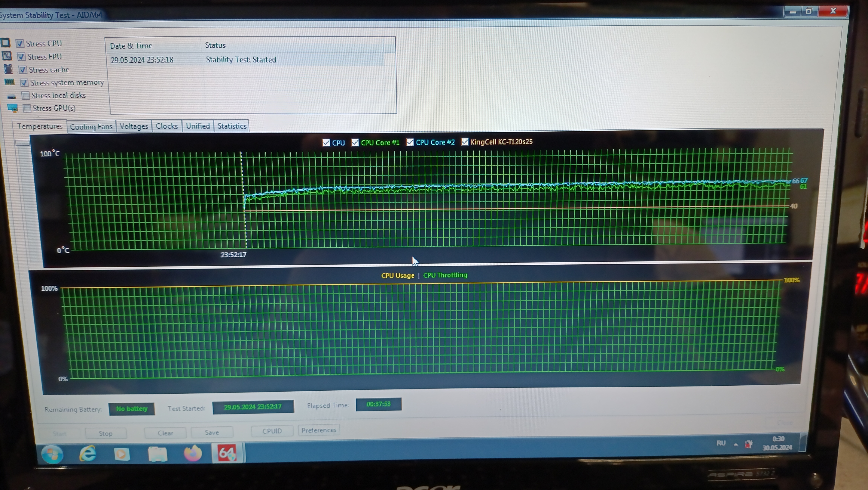This screenshot has height=490, width=868.
Task: Click the Status column header
Action: click(x=292, y=45)
